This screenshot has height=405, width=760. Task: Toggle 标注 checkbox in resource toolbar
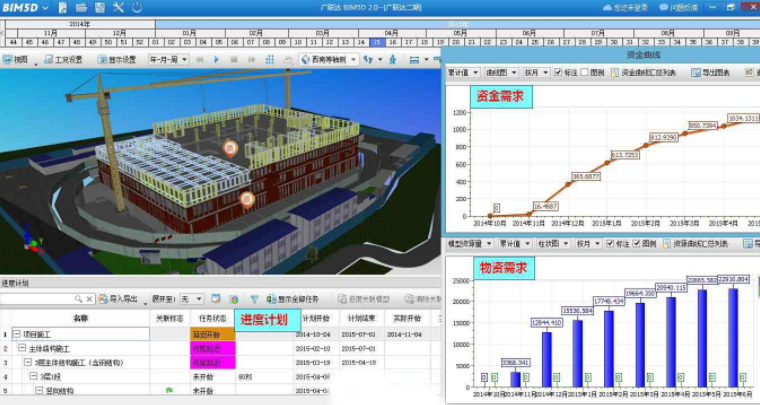[x=610, y=244]
